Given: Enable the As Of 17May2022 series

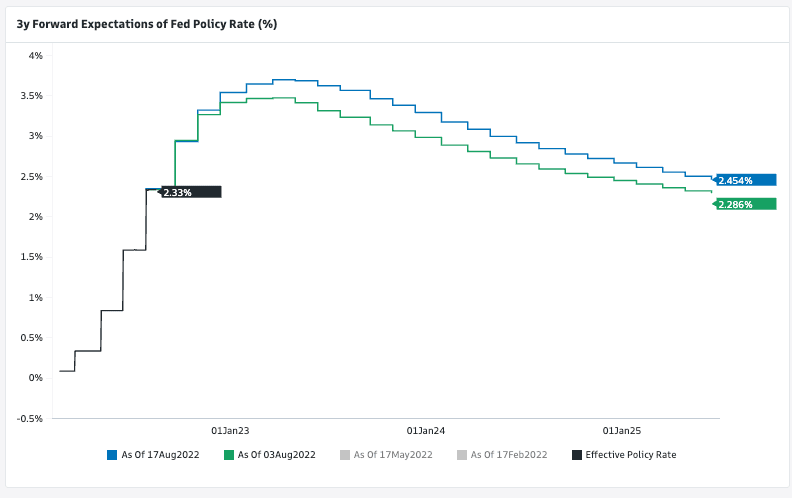Looking at the screenshot, I should point(392,455).
